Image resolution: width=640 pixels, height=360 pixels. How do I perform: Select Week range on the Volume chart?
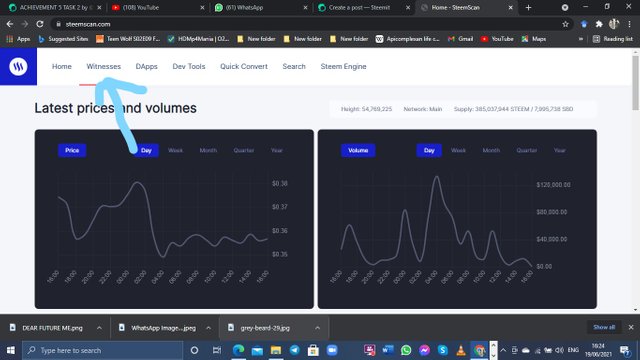click(x=458, y=150)
